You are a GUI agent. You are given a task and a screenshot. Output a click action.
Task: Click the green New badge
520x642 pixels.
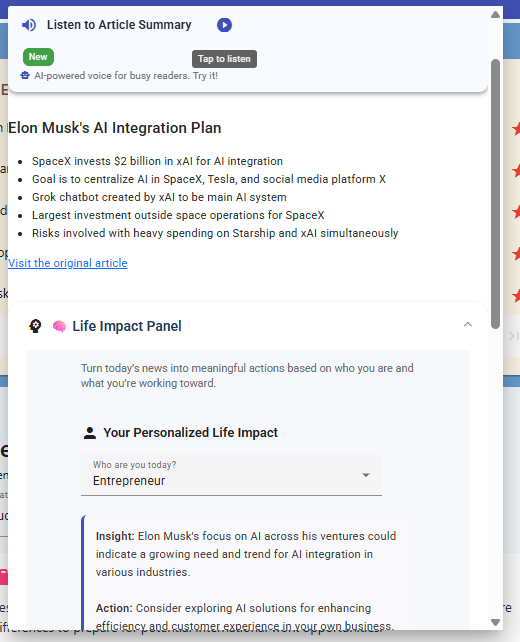38,57
